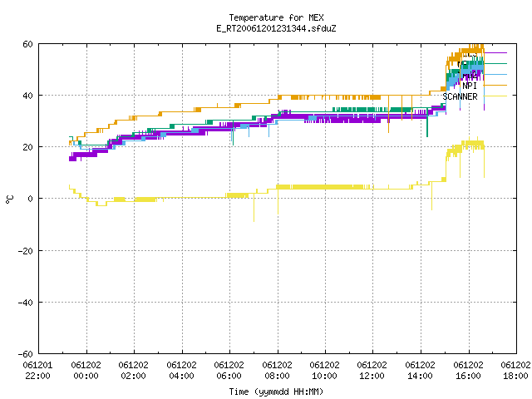The height and width of the screenshot is (399, 532).
Task: Click the x-axis tick label 061202 12:00
Action: tap(372, 371)
